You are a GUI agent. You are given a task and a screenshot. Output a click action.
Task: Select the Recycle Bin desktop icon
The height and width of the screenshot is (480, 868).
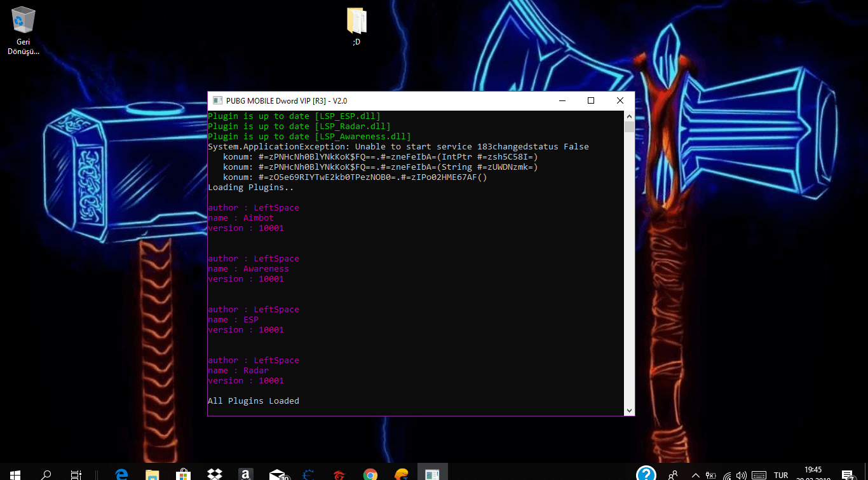24,31
